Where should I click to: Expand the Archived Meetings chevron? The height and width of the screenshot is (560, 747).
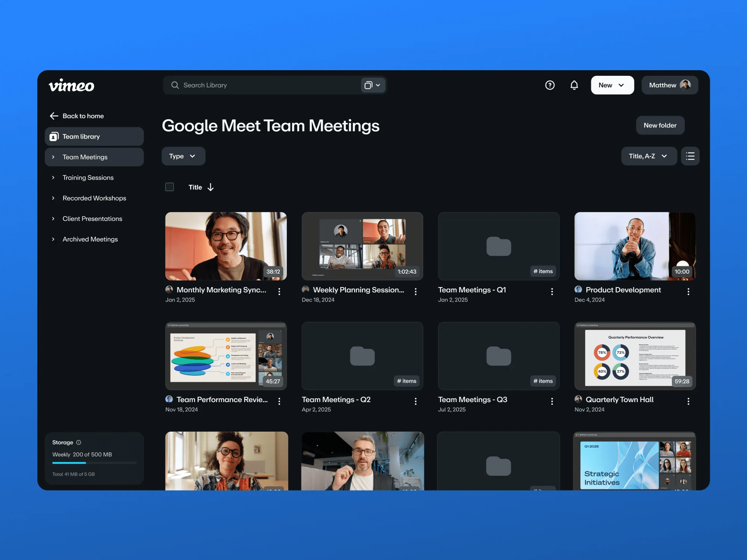click(x=53, y=239)
